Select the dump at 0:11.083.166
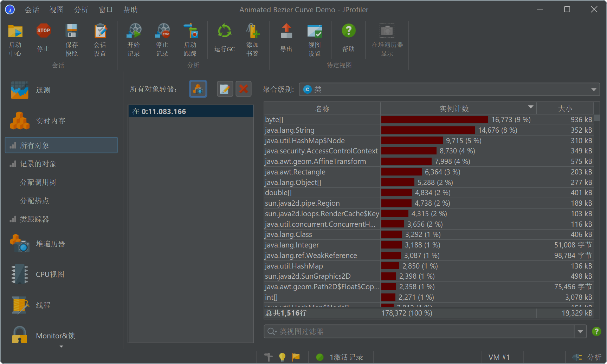607x364 pixels. 191,111
